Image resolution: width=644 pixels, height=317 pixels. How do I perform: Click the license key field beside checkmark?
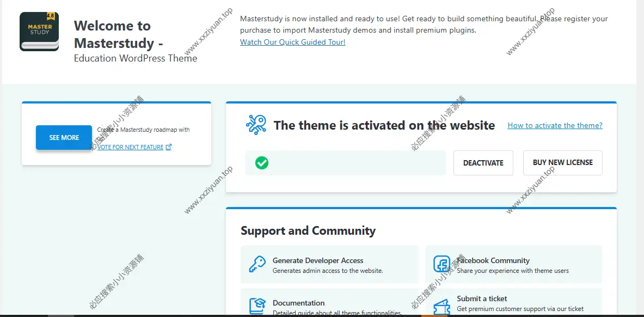point(354,162)
